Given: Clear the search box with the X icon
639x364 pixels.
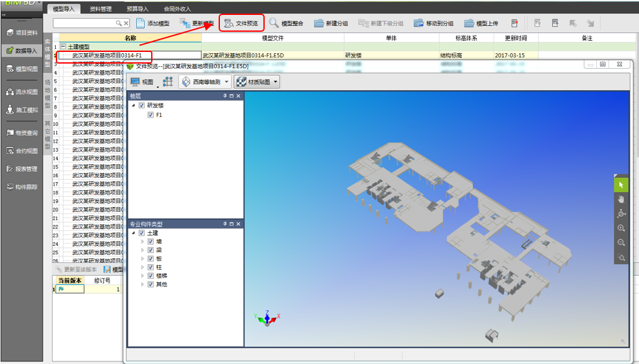Looking at the screenshot, I should coord(126,23).
